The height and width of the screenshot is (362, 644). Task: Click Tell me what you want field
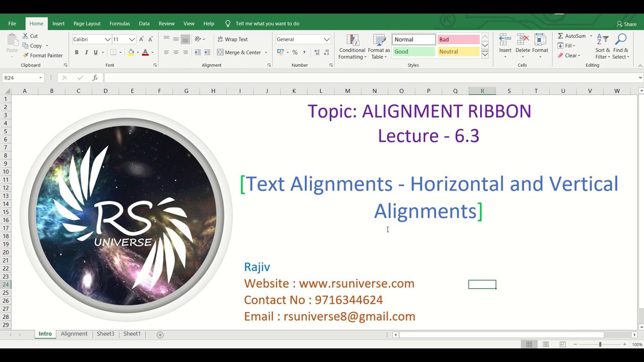click(267, 24)
